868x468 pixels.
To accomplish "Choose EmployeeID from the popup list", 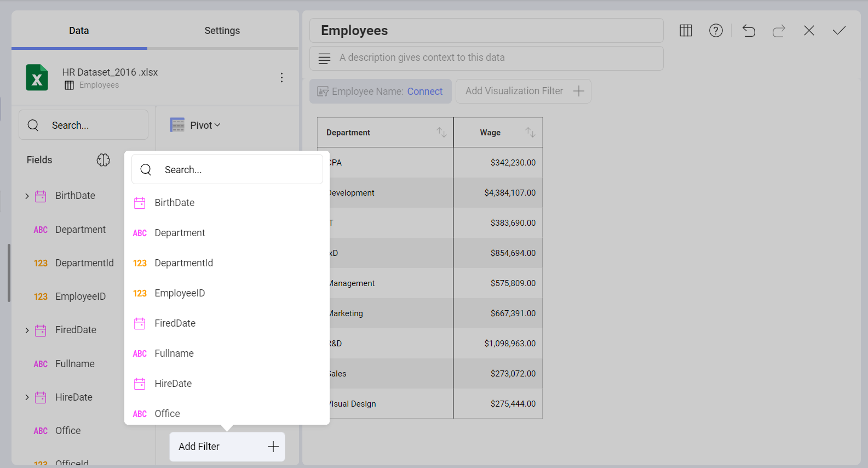I will (x=227, y=293).
